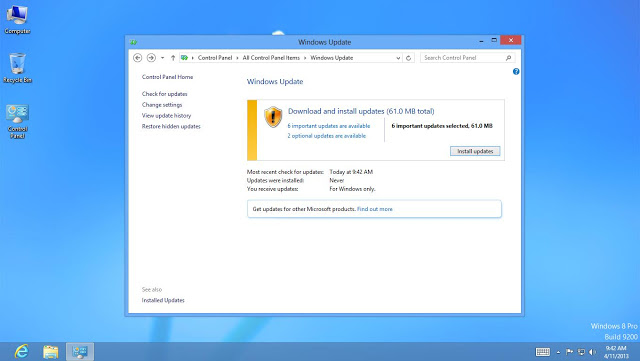Show hidden tray icons arrow
This screenshot has width=640, height=361.
[558, 352]
